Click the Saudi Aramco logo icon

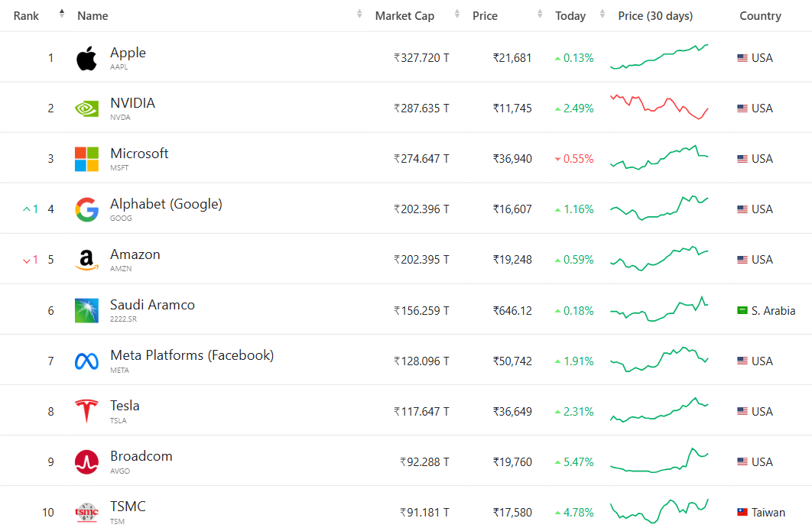pos(86,310)
